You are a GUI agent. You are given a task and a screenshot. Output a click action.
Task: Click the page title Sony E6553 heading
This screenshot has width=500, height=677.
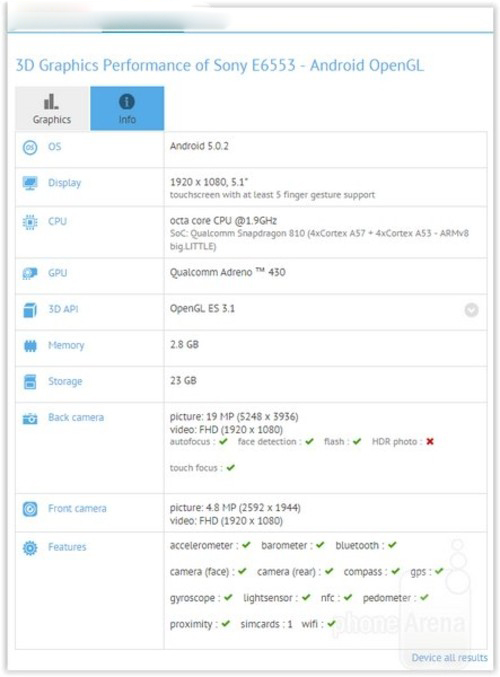(x=220, y=66)
